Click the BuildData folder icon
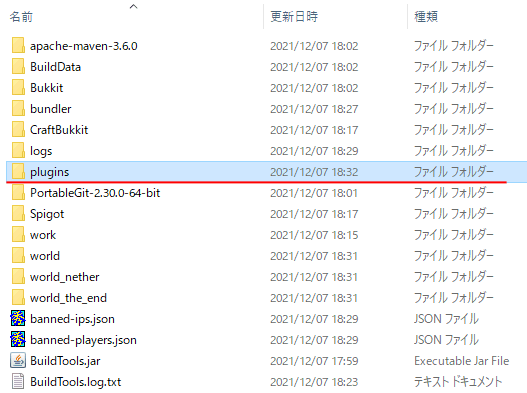 click(x=18, y=66)
